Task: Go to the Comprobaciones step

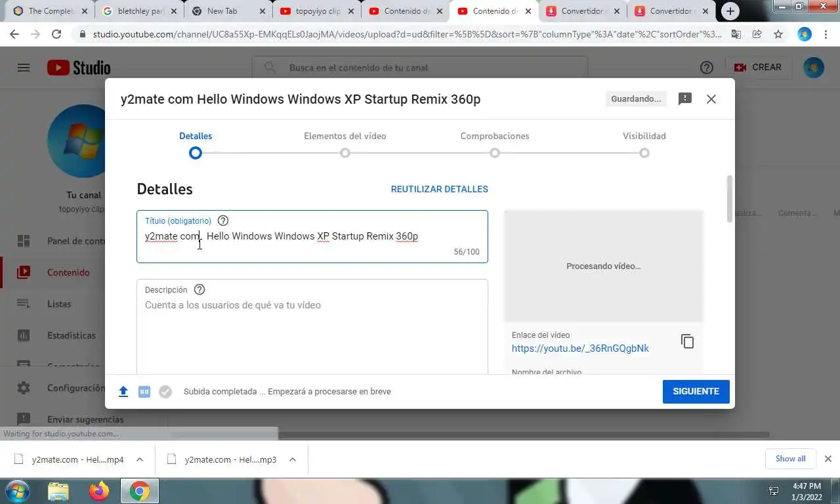Action: tap(495, 144)
